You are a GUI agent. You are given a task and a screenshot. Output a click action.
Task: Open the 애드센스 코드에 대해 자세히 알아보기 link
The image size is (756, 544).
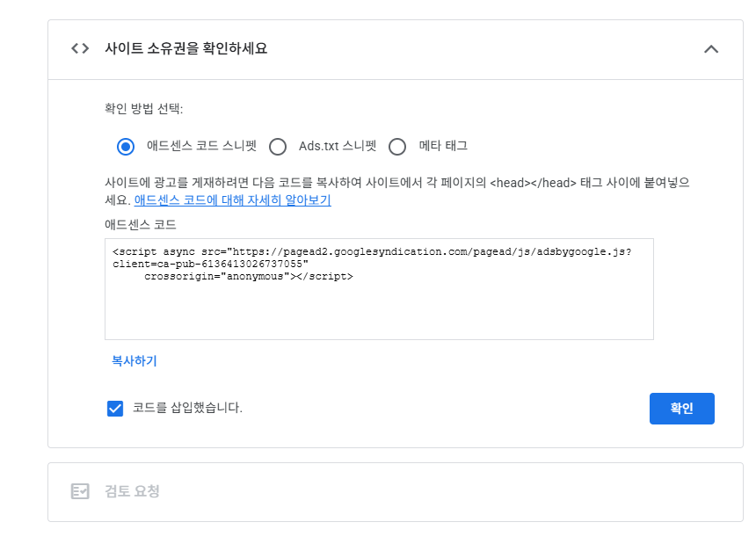click(232, 200)
